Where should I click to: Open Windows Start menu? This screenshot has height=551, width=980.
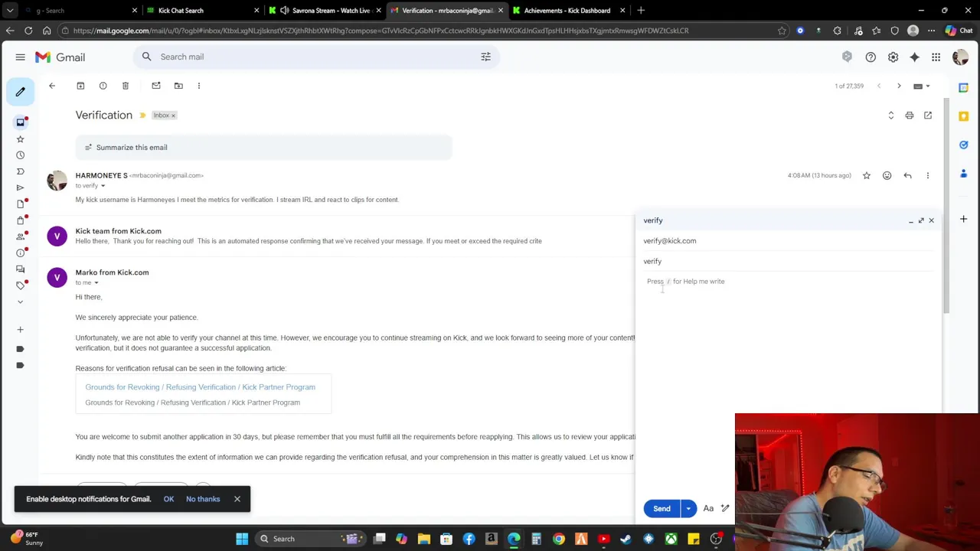(242, 539)
